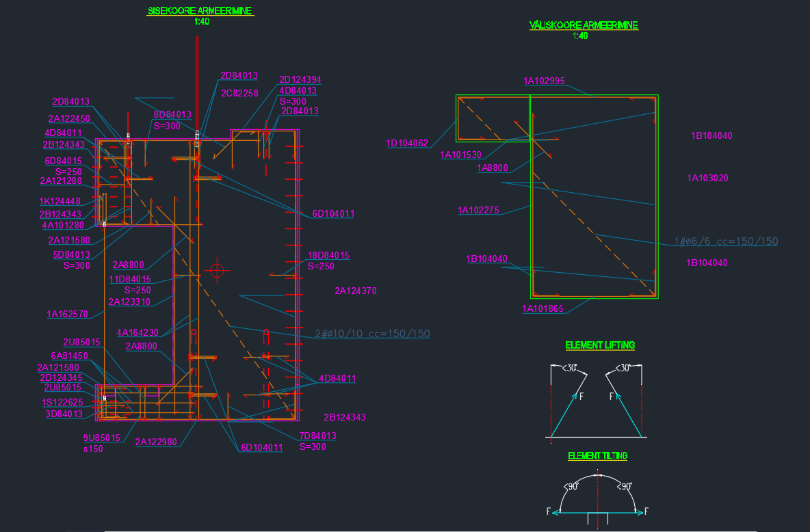Select the 1D104062 annotation
Screen dimensions: 810x532
click(407, 144)
